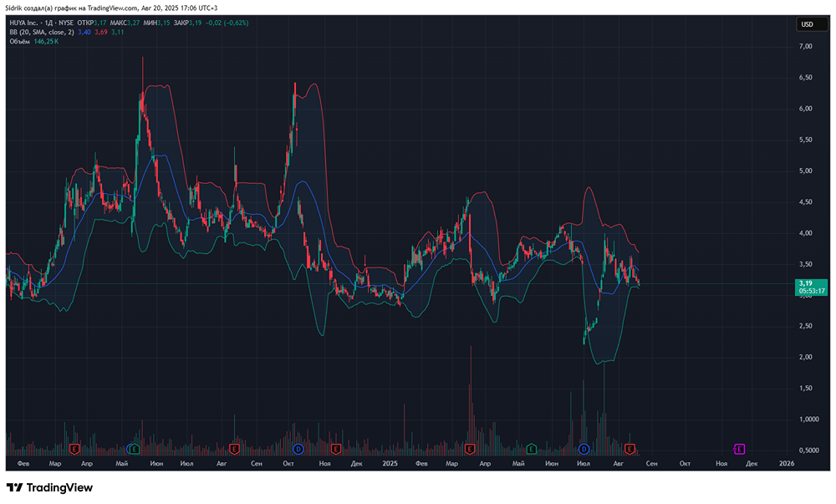
Task: Click the blue dividend marker near Окт 2024
Action: (297, 449)
